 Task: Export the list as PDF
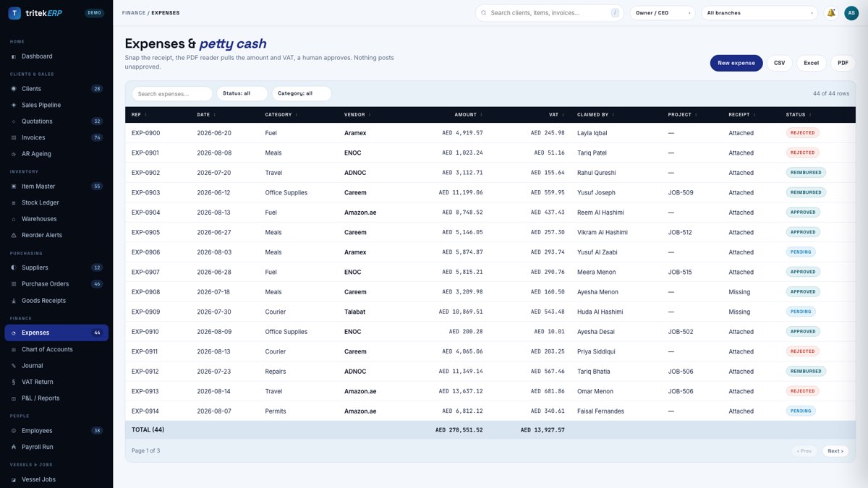click(843, 63)
